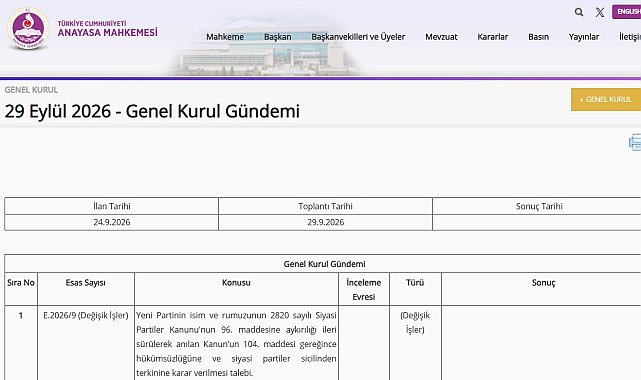
Task: Open the search magnifier icon
Action: (579, 12)
